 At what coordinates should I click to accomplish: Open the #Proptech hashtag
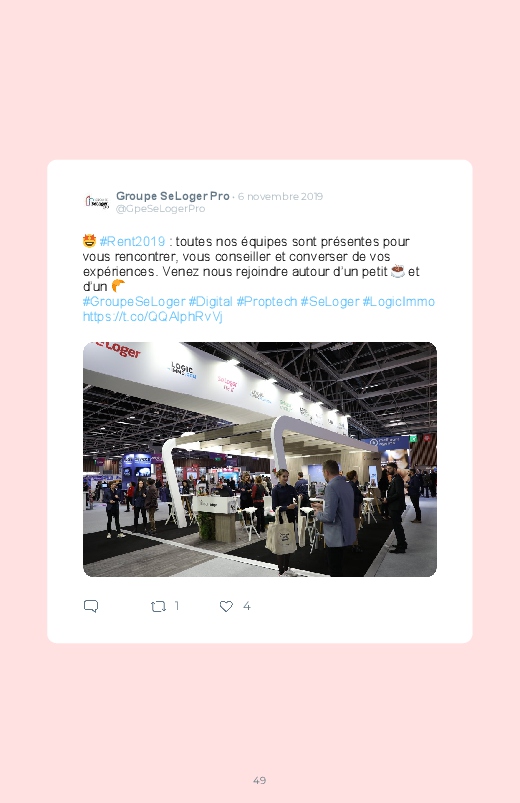[266, 302]
